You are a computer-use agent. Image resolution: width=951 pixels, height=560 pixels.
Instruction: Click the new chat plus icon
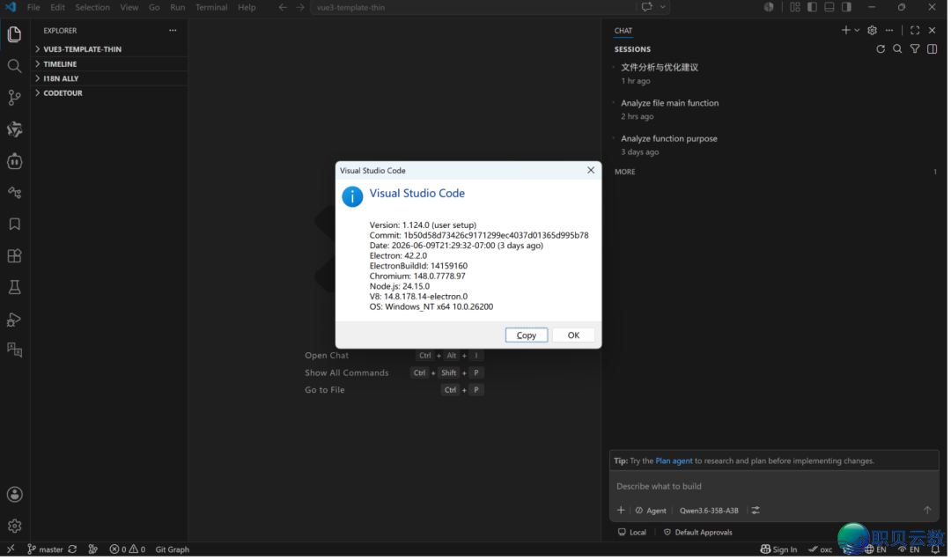click(x=847, y=30)
